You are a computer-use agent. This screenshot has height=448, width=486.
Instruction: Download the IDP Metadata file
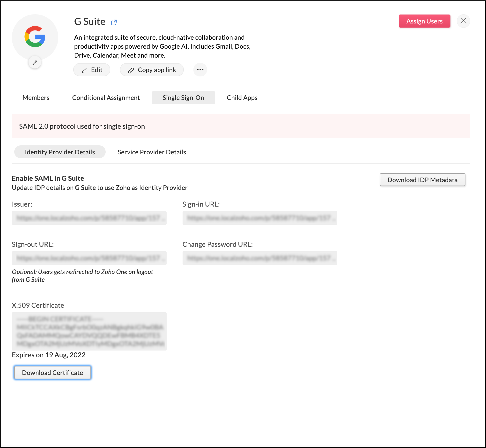tap(422, 180)
